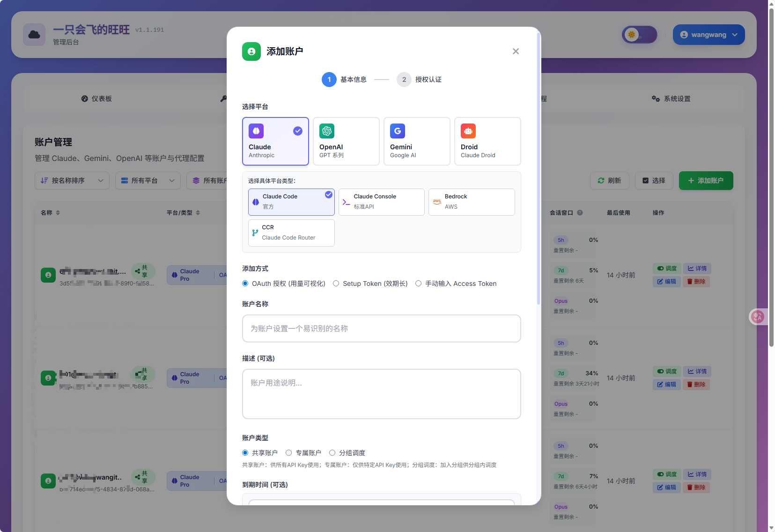Viewport: 775px width, 532px height.
Task: Toggle the light/dark theme switch
Action: [639, 35]
